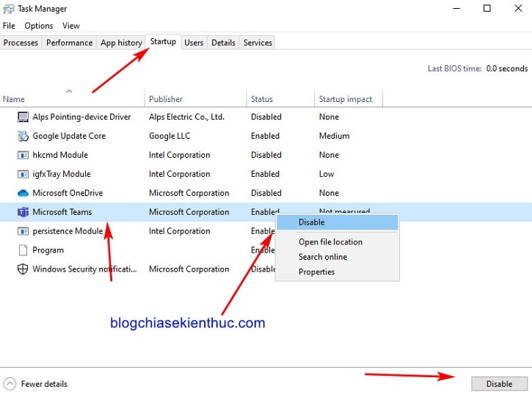
Task: Click Disabled status of Microsoft OneDrive
Action: coord(266,193)
